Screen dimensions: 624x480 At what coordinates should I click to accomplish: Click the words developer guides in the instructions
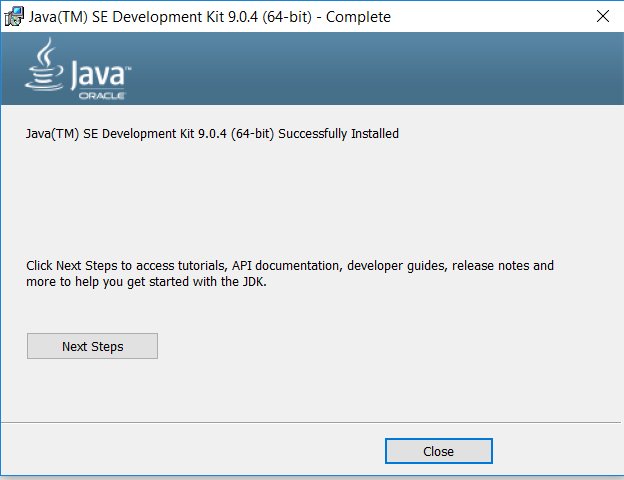pyautogui.click(x=397, y=265)
